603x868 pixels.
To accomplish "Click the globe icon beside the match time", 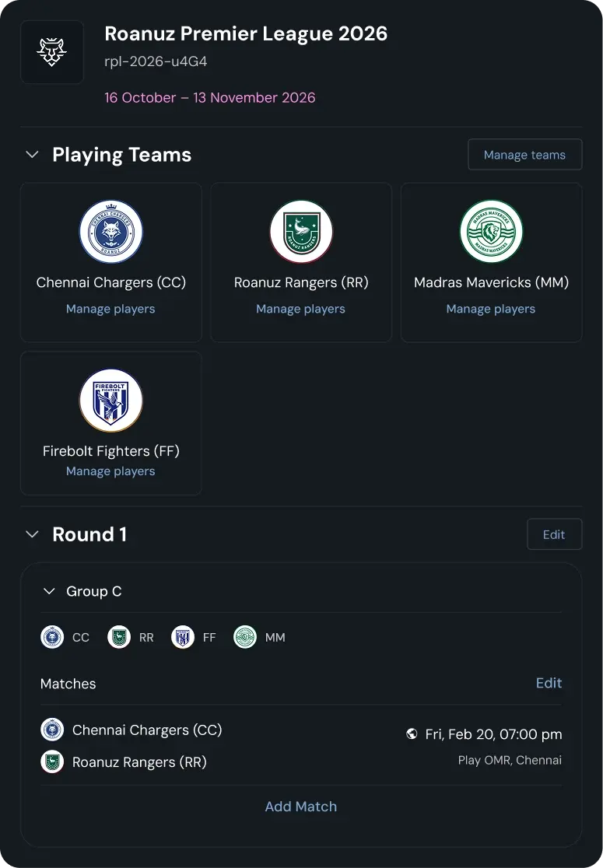I will (412, 733).
